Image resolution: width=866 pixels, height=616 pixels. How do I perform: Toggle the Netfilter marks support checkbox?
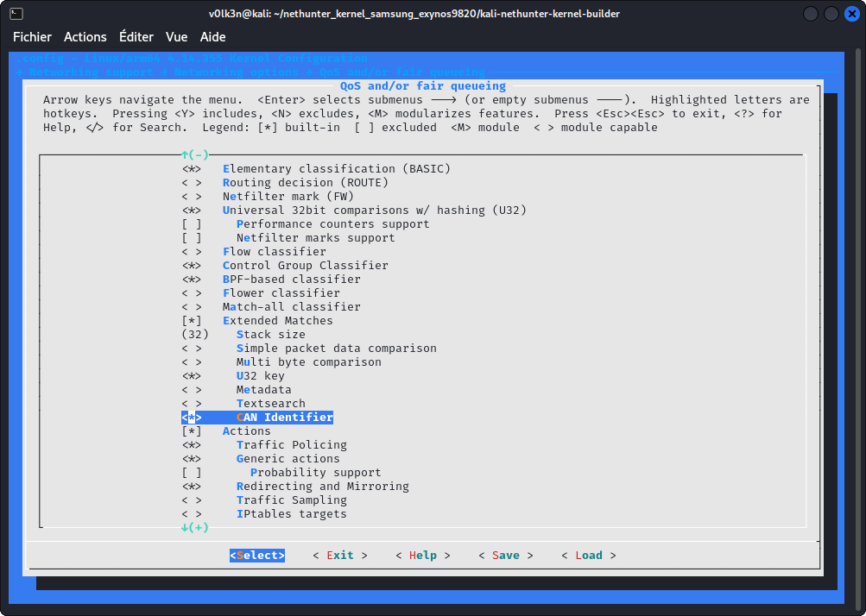coord(192,238)
